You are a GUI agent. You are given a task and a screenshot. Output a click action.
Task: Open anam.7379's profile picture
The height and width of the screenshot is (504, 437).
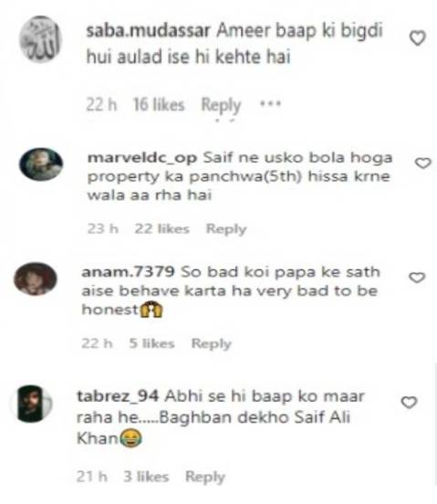click(36, 278)
